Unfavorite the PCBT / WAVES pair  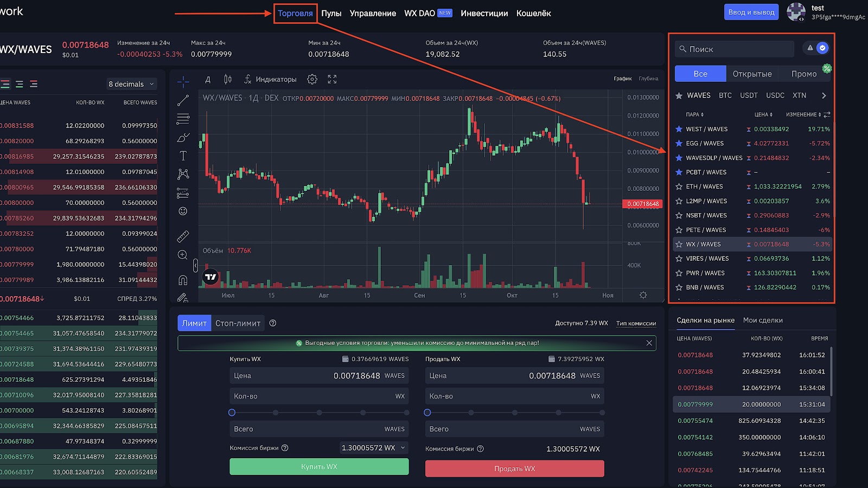point(679,172)
